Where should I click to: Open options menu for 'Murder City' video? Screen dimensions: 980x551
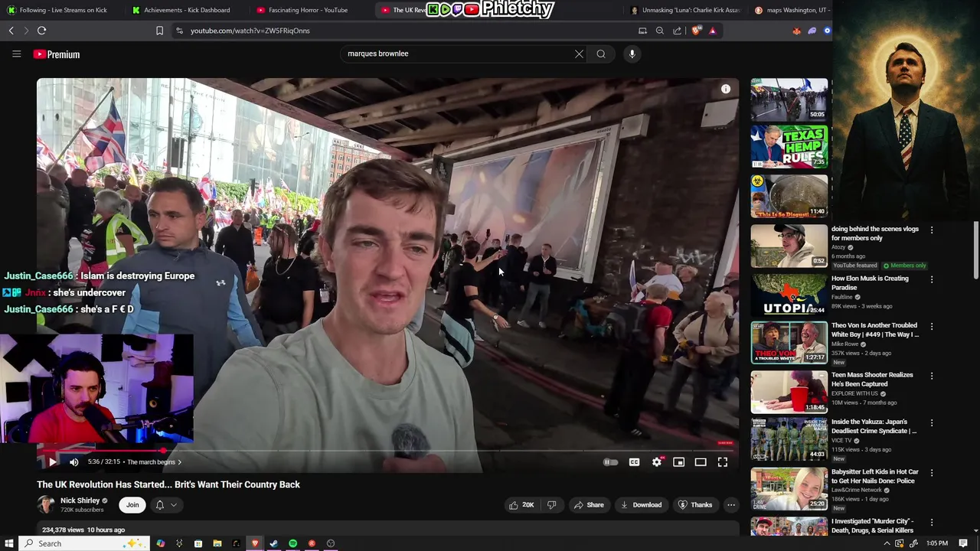(932, 522)
